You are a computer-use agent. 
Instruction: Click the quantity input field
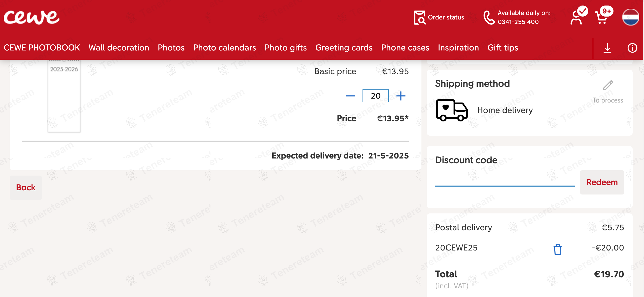pyautogui.click(x=375, y=96)
